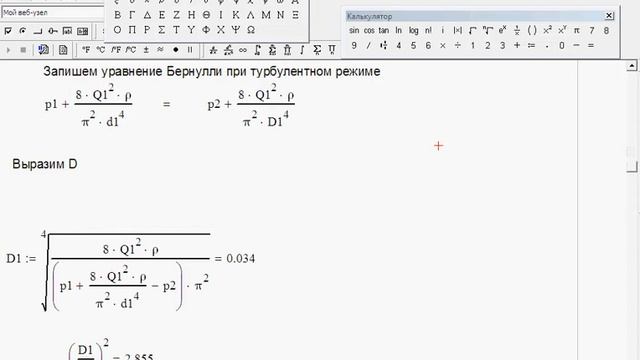The height and width of the screenshot is (360, 640).
Task: Click the result value 0.034
Action: tap(241, 258)
